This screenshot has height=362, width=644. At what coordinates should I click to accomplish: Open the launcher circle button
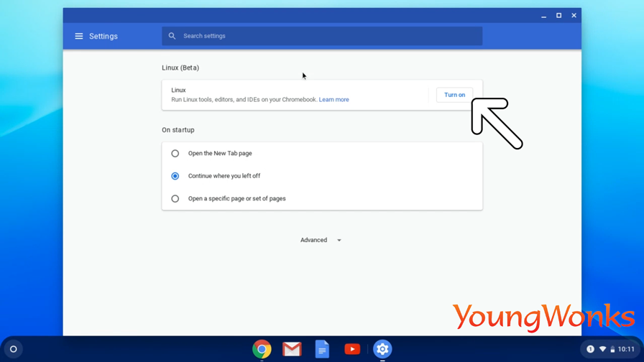pyautogui.click(x=13, y=349)
